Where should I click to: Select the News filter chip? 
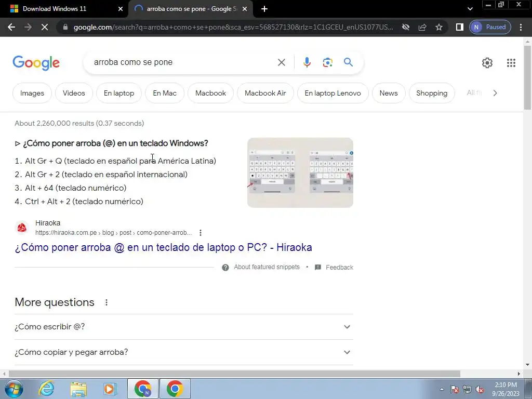tap(389, 93)
